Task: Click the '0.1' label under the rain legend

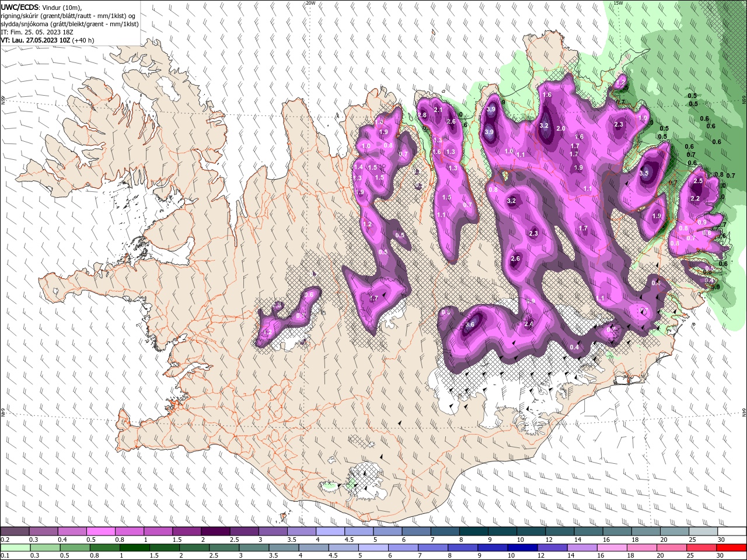Action: point(5,556)
